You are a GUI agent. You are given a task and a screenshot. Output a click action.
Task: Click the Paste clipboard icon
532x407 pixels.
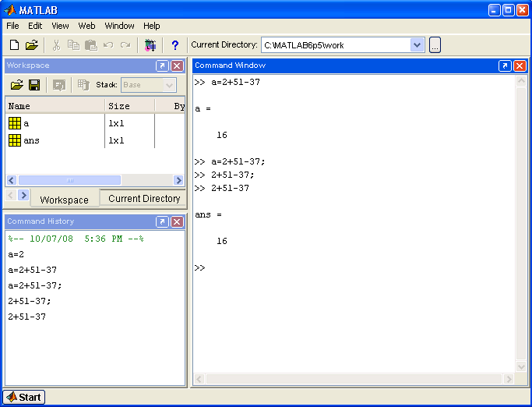click(91, 45)
